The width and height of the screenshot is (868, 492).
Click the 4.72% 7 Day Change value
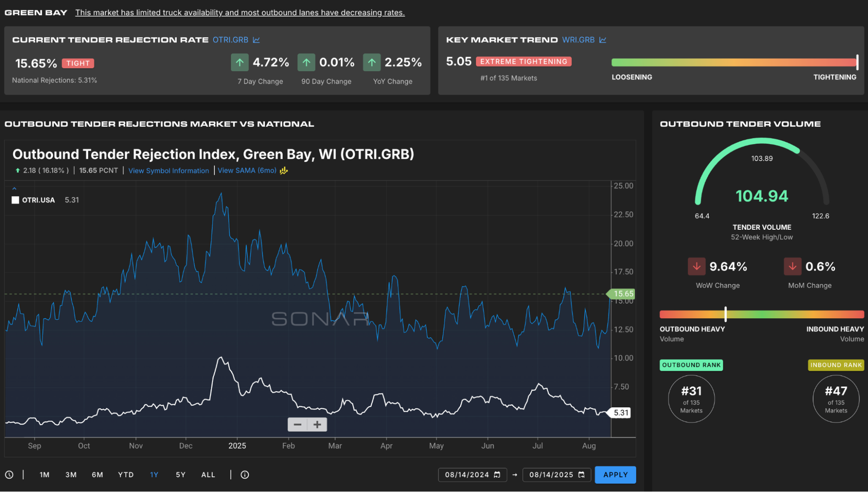(271, 62)
